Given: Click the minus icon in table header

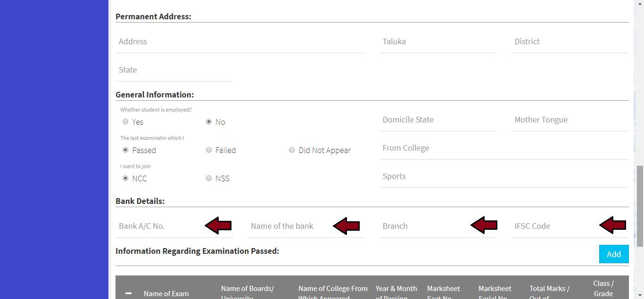Looking at the screenshot, I should (129, 293).
